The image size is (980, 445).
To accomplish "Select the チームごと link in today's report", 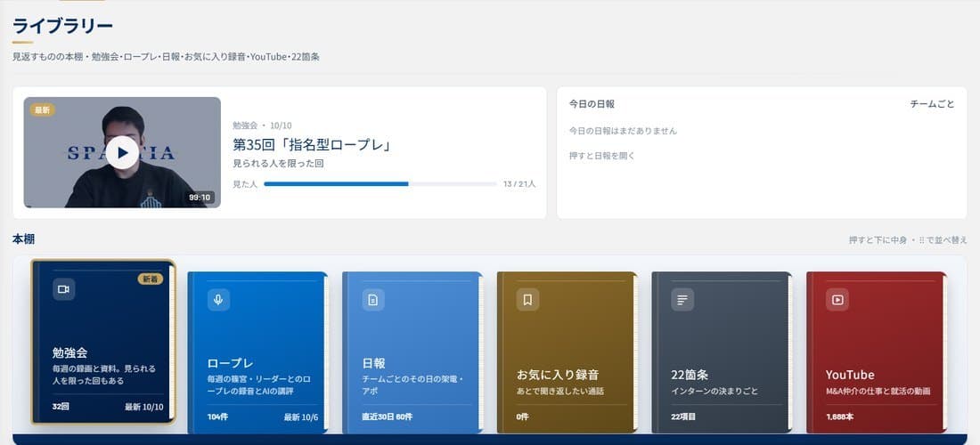I will coord(932,104).
